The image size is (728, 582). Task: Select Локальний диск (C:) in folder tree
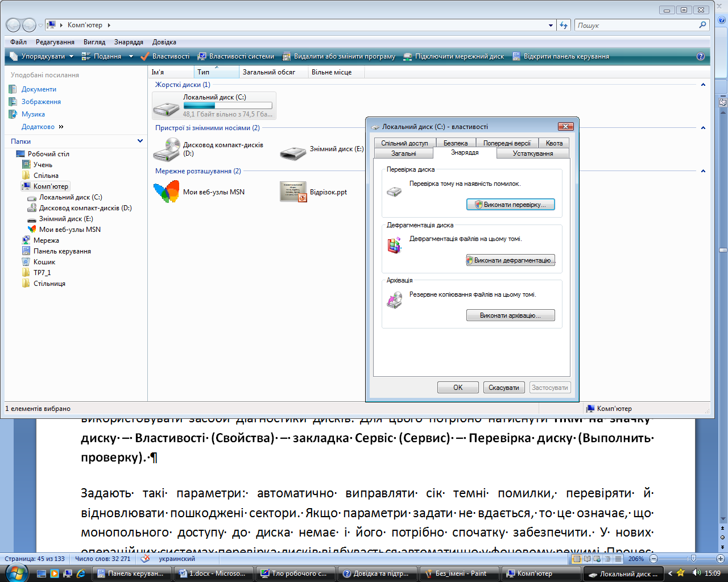[71, 197]
